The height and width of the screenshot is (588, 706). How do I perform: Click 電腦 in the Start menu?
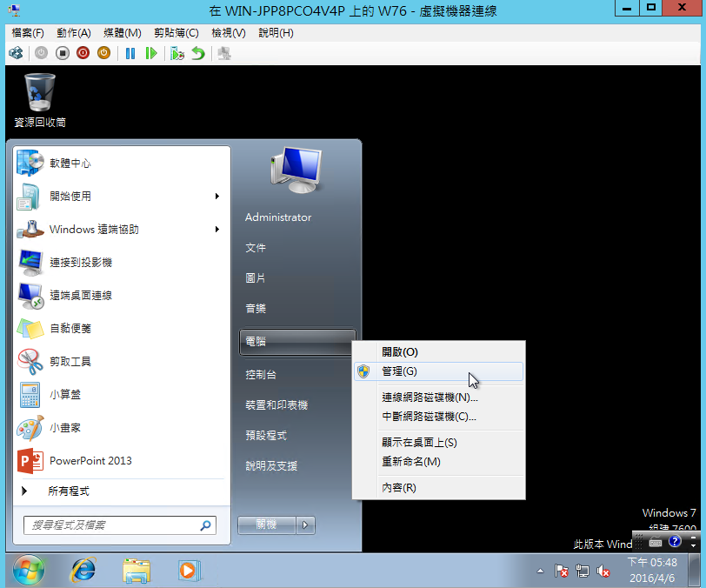click(297, 342)
